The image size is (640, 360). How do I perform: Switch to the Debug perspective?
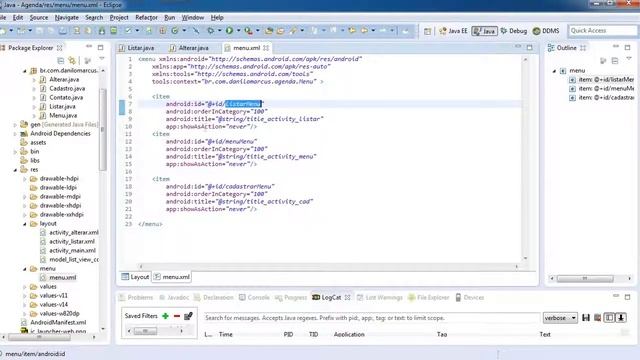coord(514,31)
